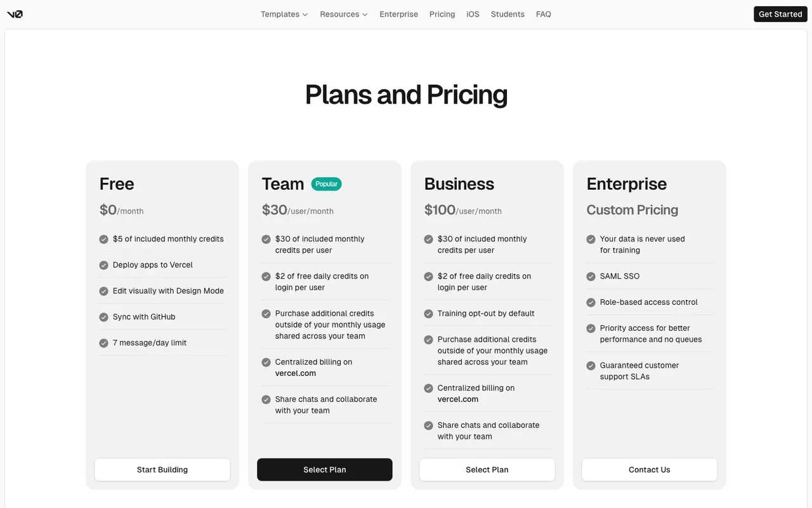Click Start Building on Free plan
The height and width of the screenshot is (508, 812).
point(162,470)
